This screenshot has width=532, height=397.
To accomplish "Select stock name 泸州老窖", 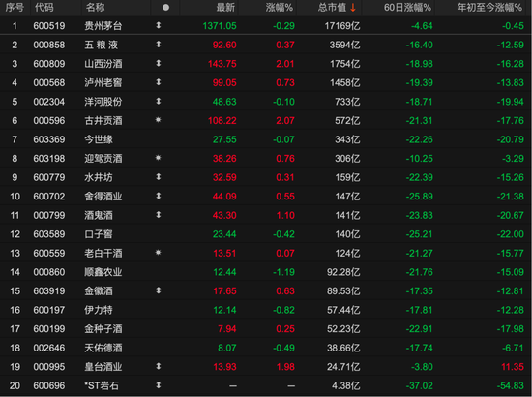I will click(x=103, y=83).
